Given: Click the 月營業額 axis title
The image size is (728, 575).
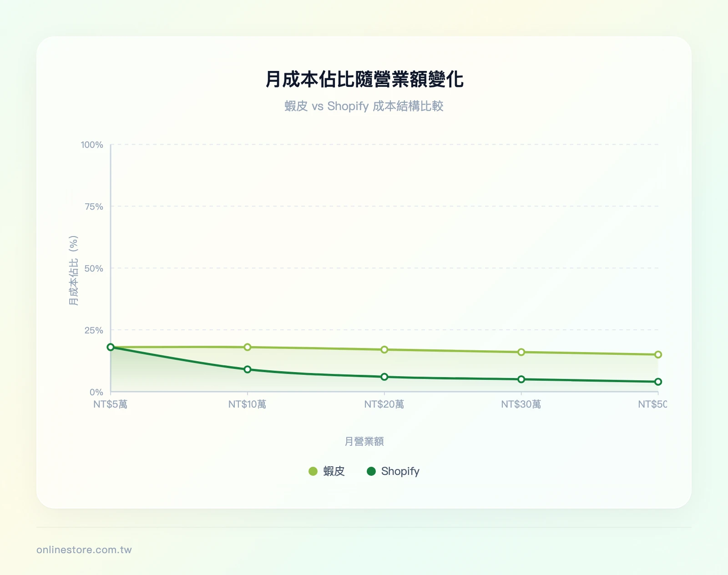Looking at the screenshot, I should 364,441.
